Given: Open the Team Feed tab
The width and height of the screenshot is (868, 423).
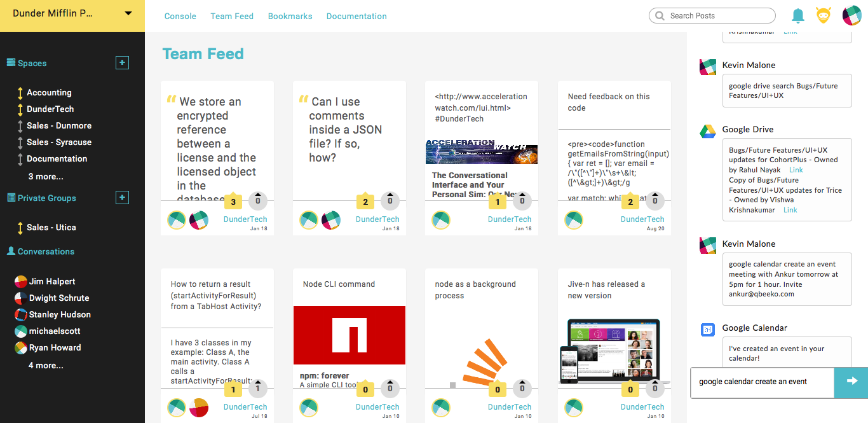Looking at the screenshot, I should (232, 16).
